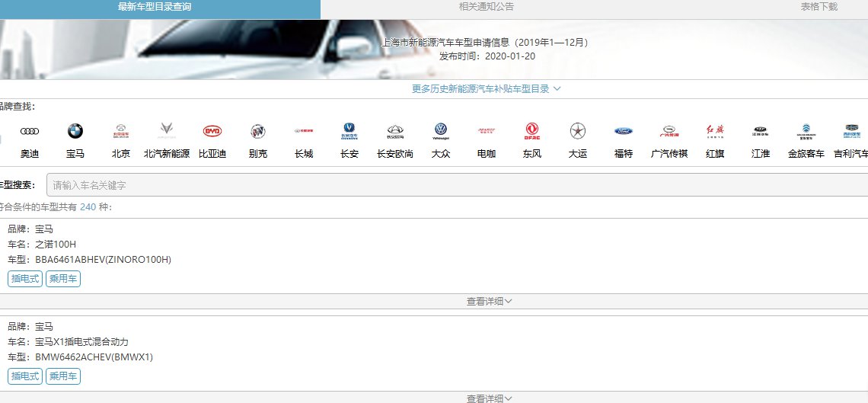Select the 长安 Changan logo
868x403 pixels.
(x=349, y=131)
